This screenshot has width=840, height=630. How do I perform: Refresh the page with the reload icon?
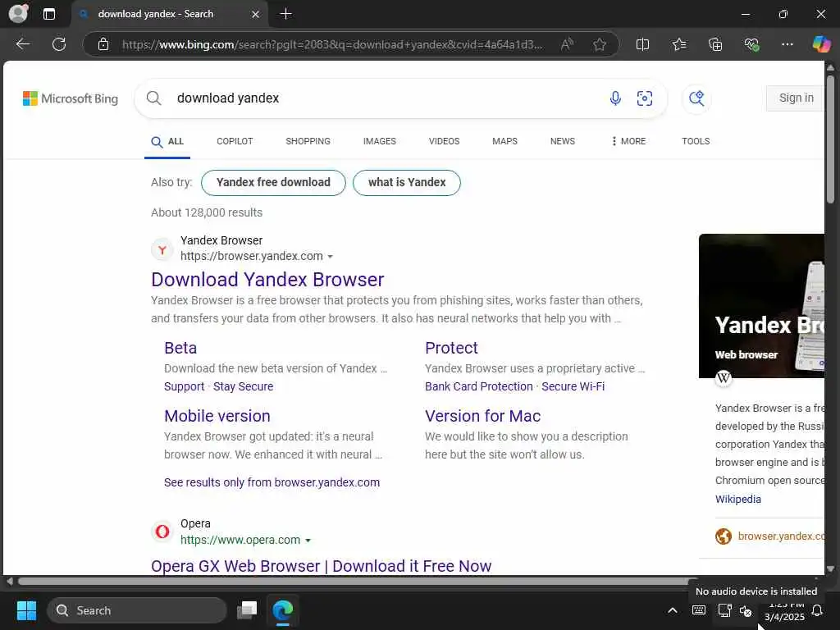coord(59,44)
